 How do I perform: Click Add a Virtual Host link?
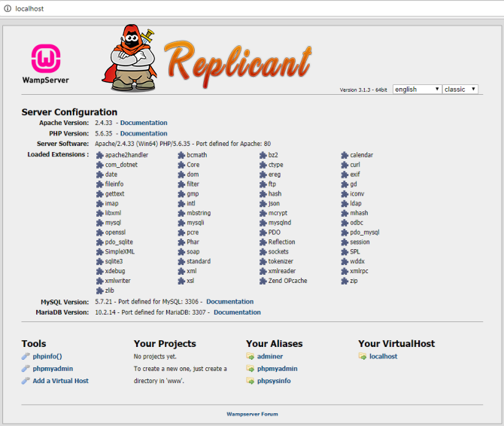point(60,381)
